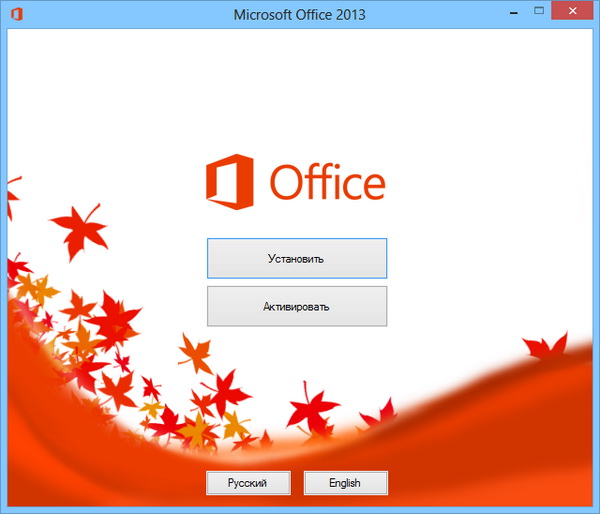The height and width of the screenshot is (514, 600).
Task: Click the Установить install button
Action: pos(296,258)
